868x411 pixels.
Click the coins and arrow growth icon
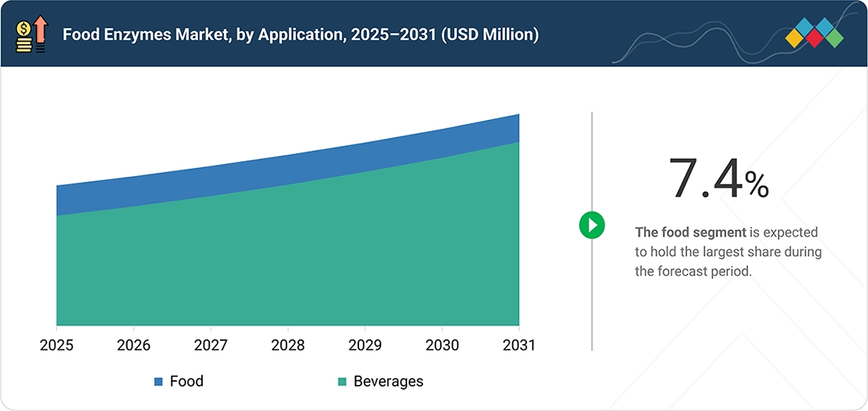[32, 34]
